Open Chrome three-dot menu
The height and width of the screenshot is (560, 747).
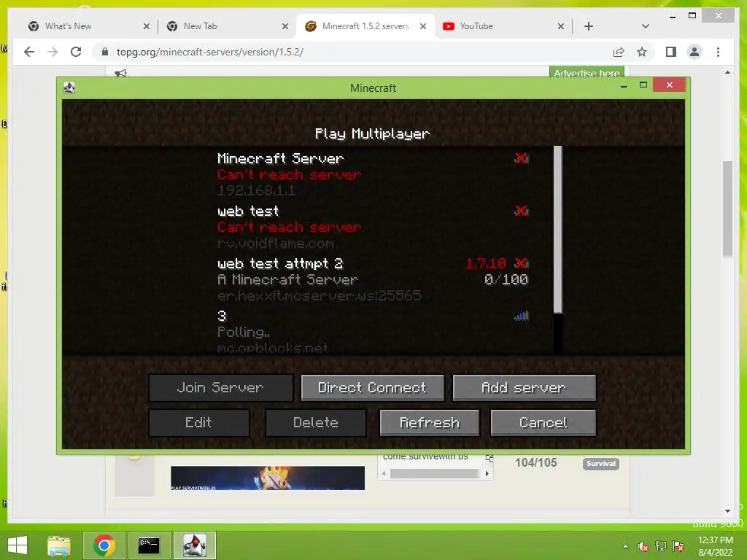coord(719,52)
